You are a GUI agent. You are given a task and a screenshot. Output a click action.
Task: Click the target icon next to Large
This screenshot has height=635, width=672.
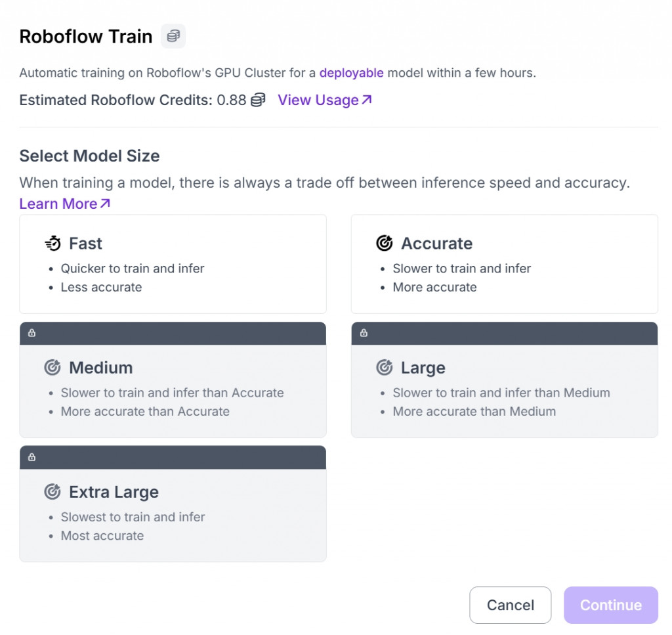pos(384,368)
